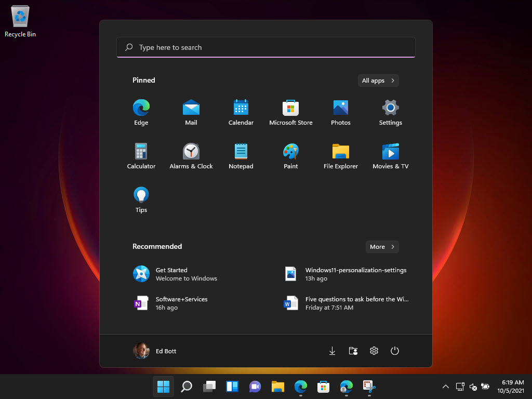Open Downloads folder from Start footer
The width and height of the screenshot is (532, 399).
point(332,351)
